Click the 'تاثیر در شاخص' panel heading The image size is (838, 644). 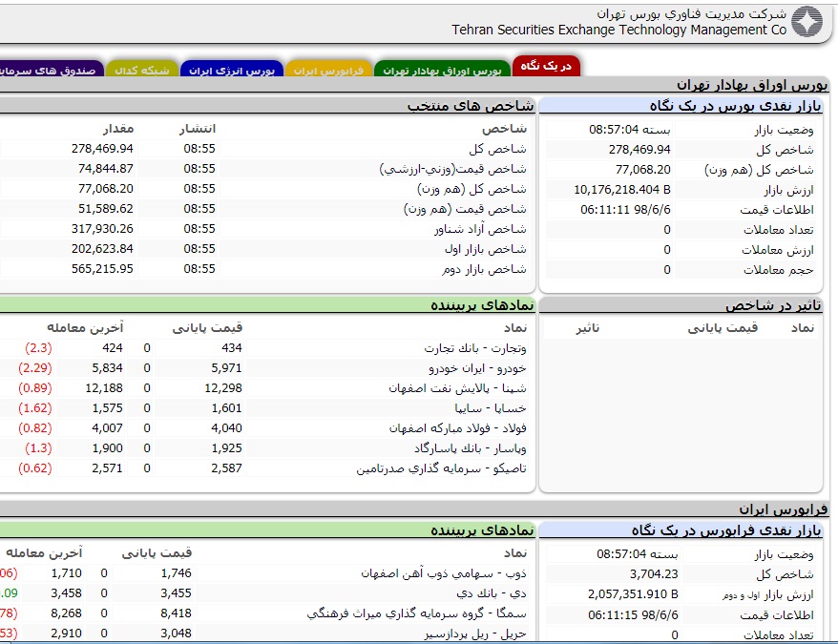pos(773,305)
